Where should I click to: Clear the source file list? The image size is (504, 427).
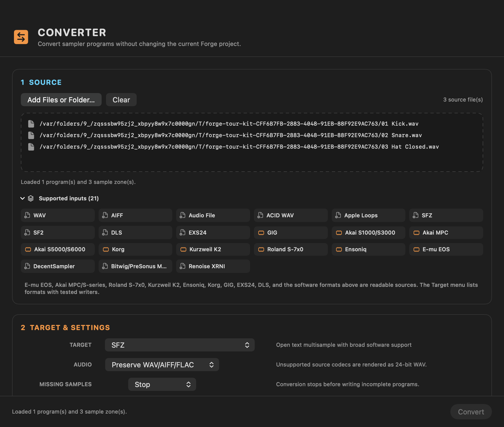[x=121, y=100]
